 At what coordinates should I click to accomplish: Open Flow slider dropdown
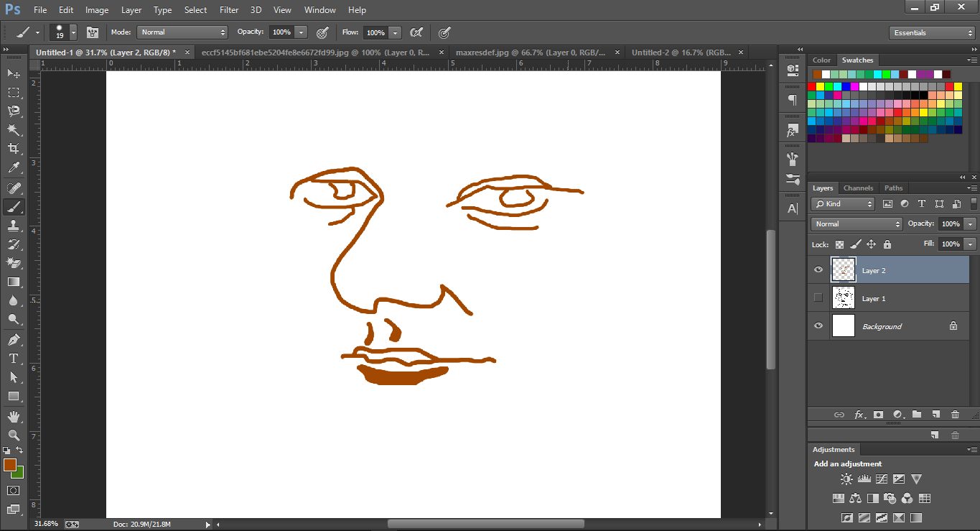pyautogui.click(x=394, y=32)
